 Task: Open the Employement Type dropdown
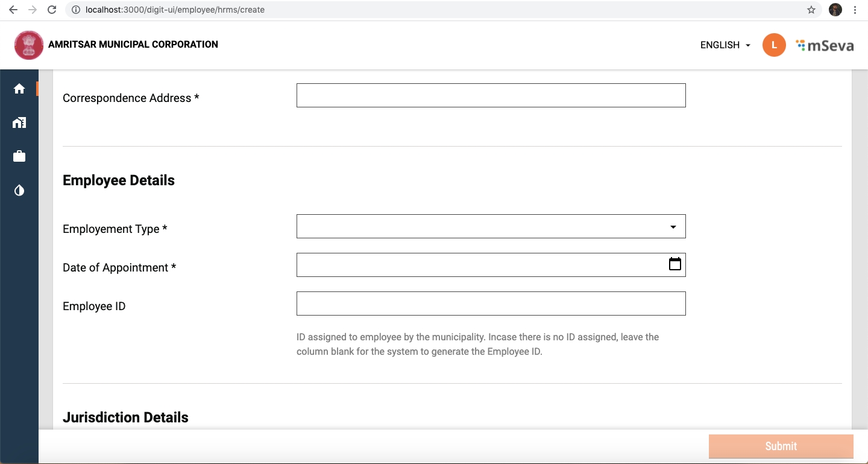point(491,226)
